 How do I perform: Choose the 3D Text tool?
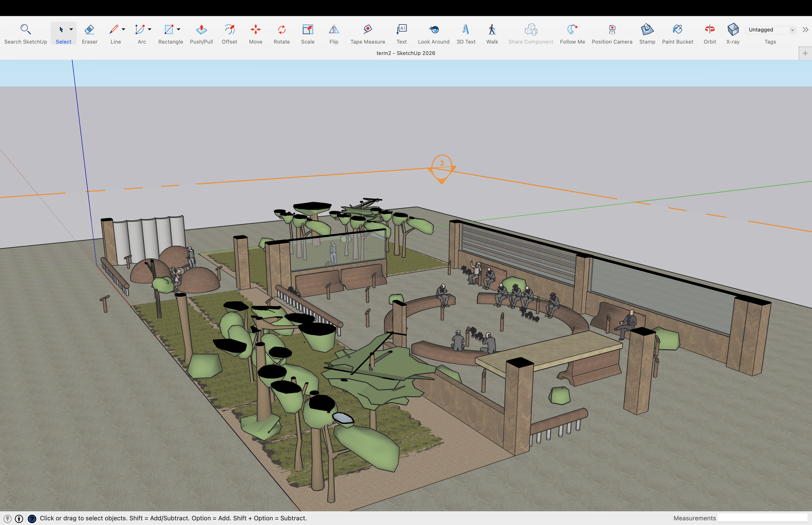(x=466, y=33)
